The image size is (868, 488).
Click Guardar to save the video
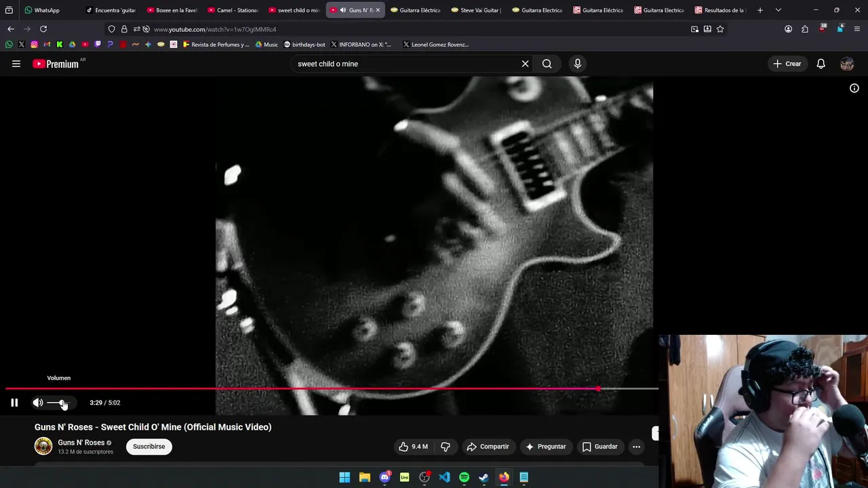coord(599,447)
